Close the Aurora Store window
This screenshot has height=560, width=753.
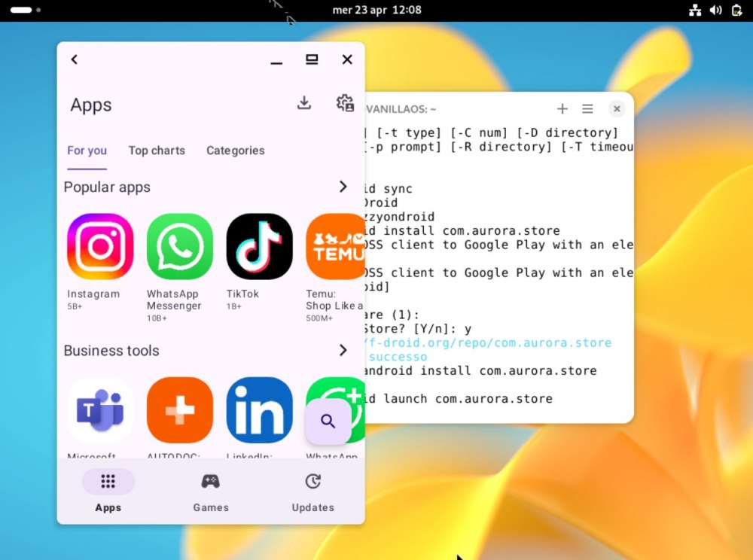(347, 59)
